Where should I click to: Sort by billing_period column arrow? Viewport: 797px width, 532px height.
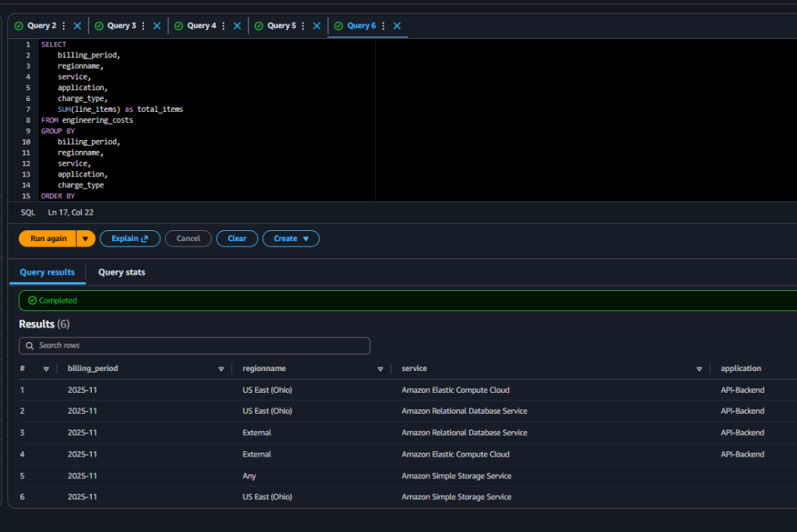[221, 369]
